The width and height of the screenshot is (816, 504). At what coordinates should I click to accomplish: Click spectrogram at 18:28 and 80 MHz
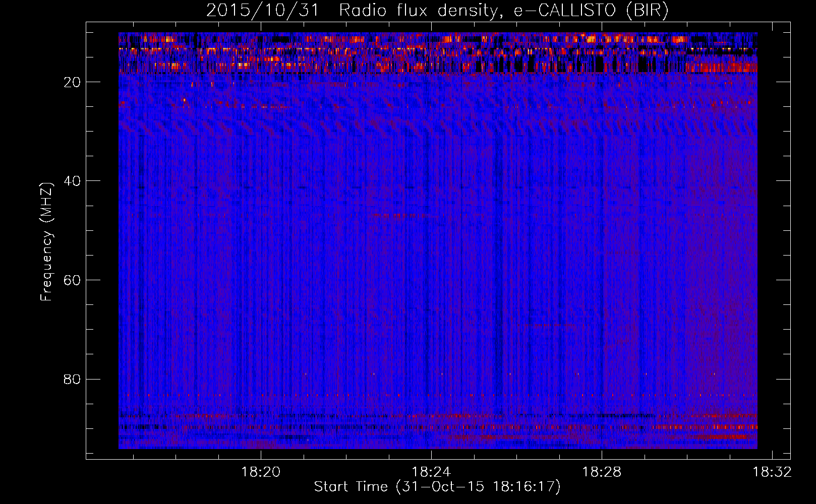[x=602, y=379]
